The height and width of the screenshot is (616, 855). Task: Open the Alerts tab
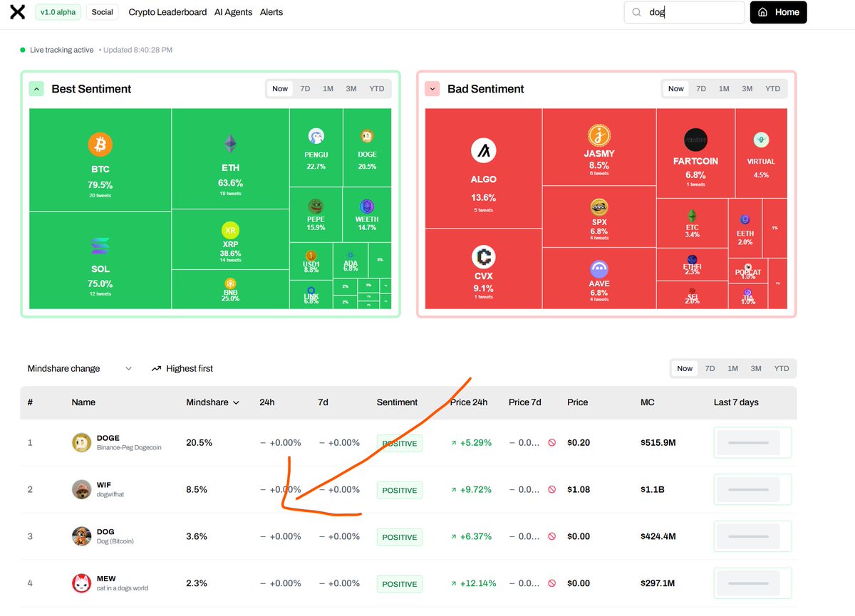[x=271, y=12]
